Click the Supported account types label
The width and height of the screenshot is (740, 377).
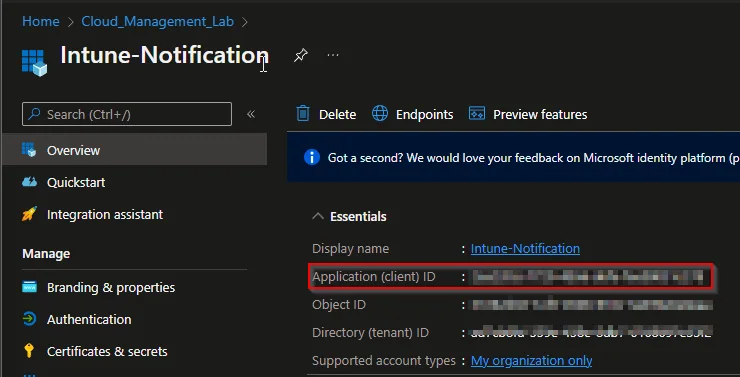point(384,361)
